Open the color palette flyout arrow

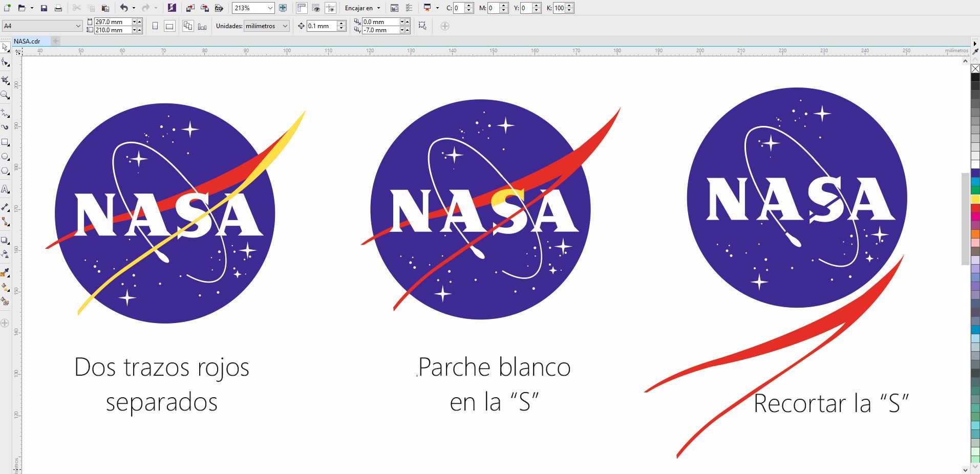(975, 43)
